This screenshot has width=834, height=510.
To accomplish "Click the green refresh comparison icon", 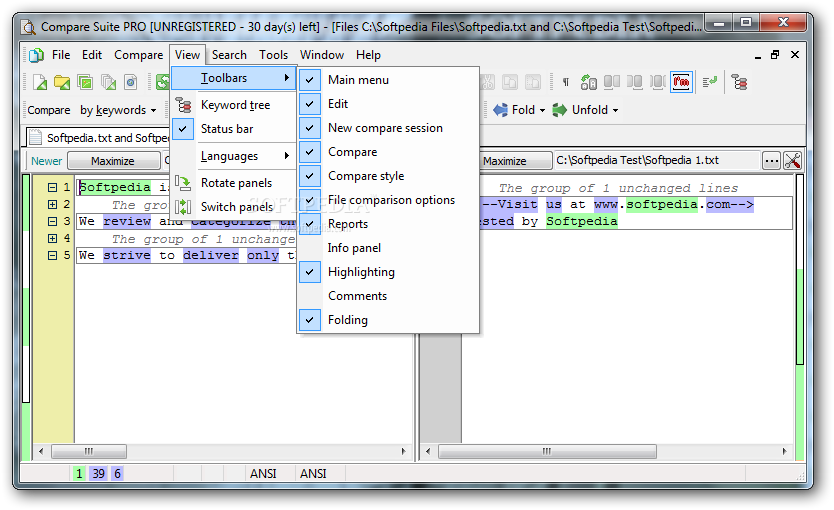I will (163, 82).
